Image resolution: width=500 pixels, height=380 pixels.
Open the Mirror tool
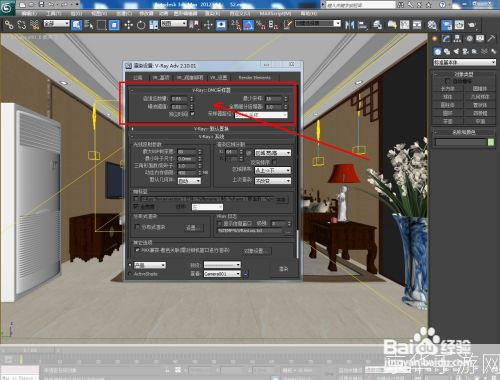[x=349, y=25]
